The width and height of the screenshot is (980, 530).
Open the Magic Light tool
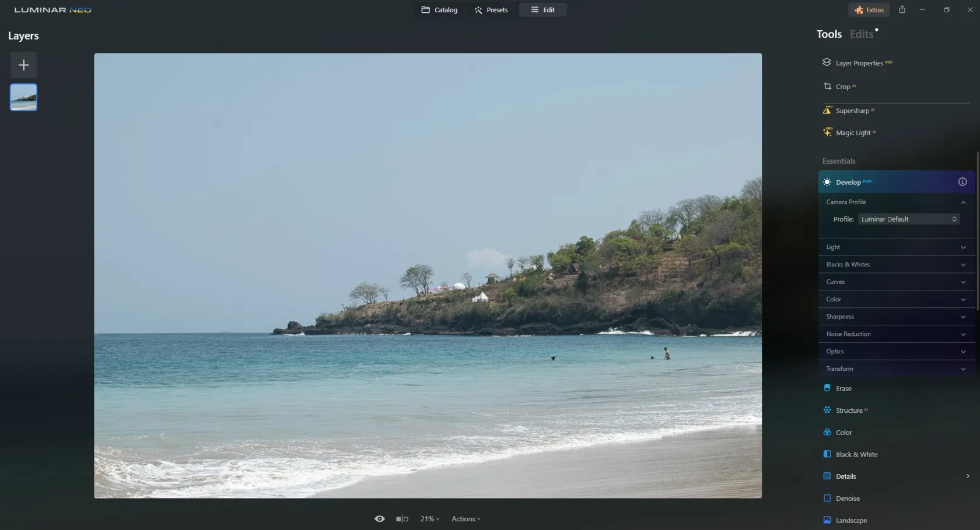click(852, 133)
